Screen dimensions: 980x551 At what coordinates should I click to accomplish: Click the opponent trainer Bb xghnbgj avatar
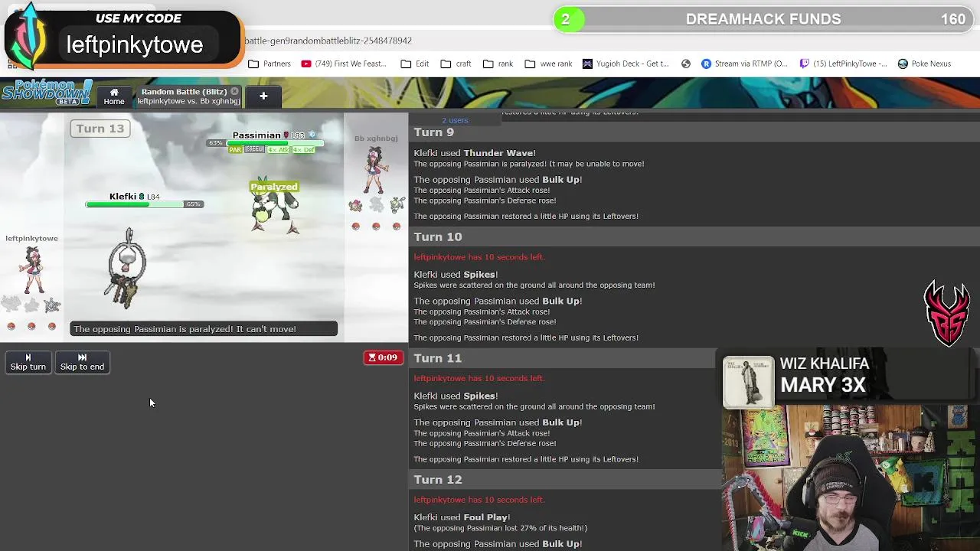(x=374, y=170)
